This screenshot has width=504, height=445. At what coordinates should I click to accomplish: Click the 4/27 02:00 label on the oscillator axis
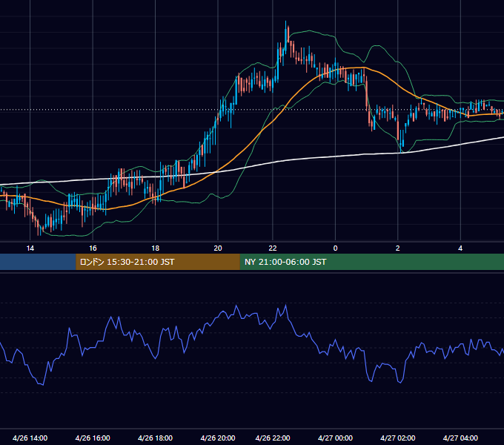[397, 438]
